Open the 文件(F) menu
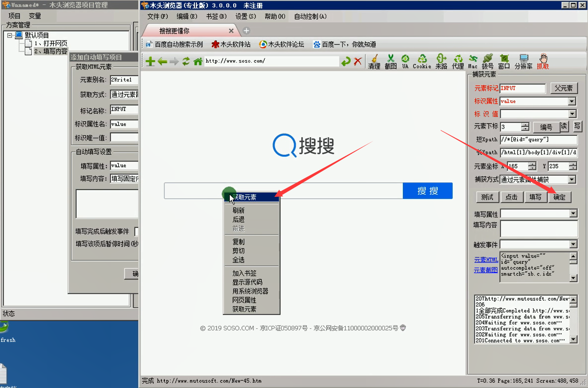This screenshot has width=588, height=388. coord(157,16)
